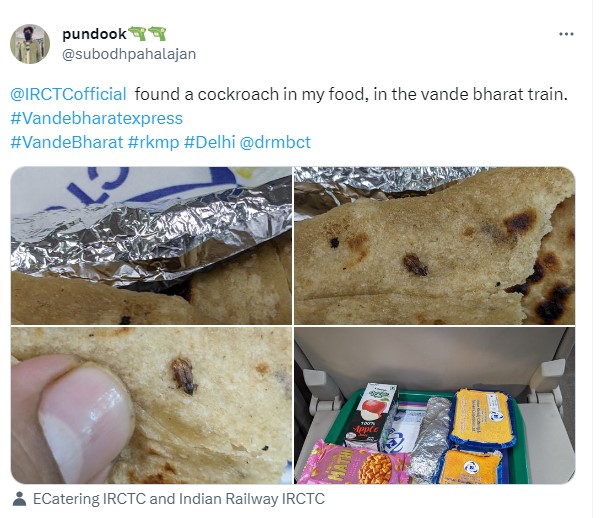614x518 pixels.
Task: Click the pundook display name
Action: pos(94,34)
